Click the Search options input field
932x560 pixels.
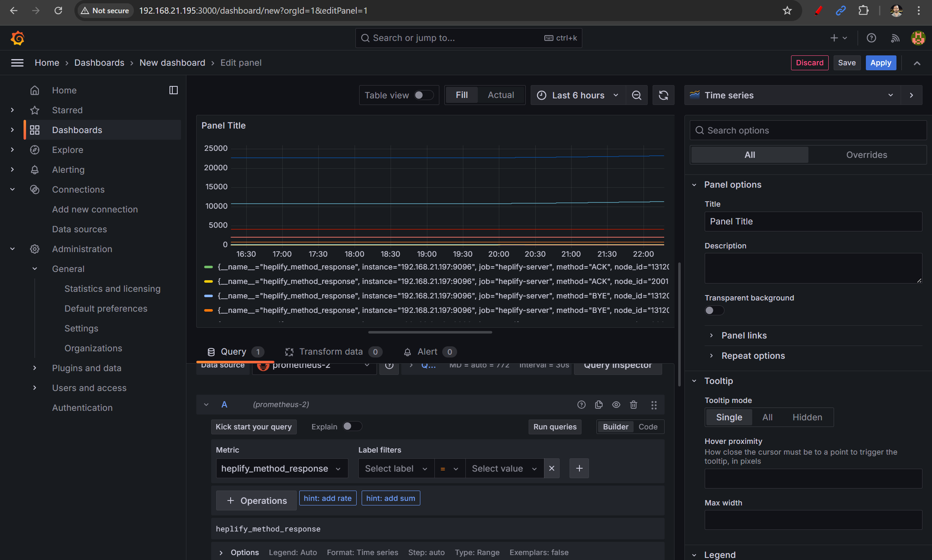pos(808,131)
